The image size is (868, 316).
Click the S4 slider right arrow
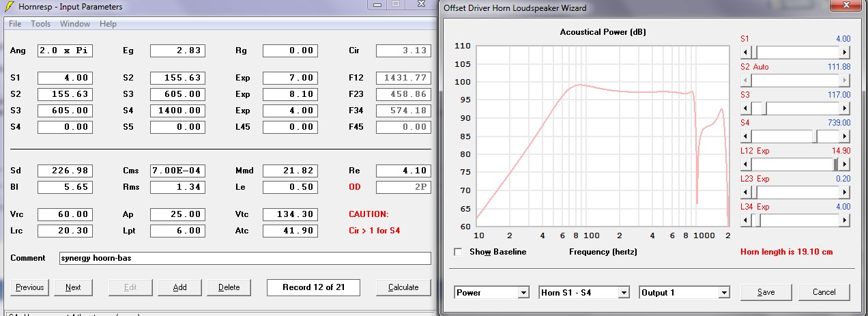point(845,137)
